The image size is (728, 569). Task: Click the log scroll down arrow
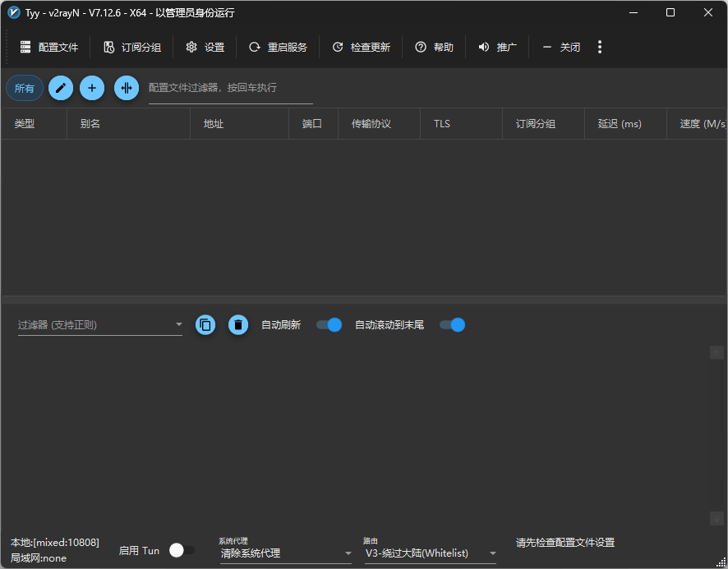pyautogui.click(x=716, y=518)
